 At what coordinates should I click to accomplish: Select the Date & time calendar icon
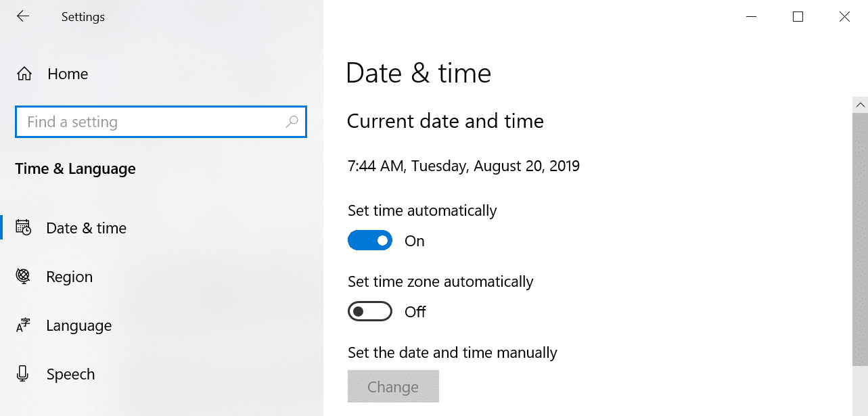click(23, 227)
